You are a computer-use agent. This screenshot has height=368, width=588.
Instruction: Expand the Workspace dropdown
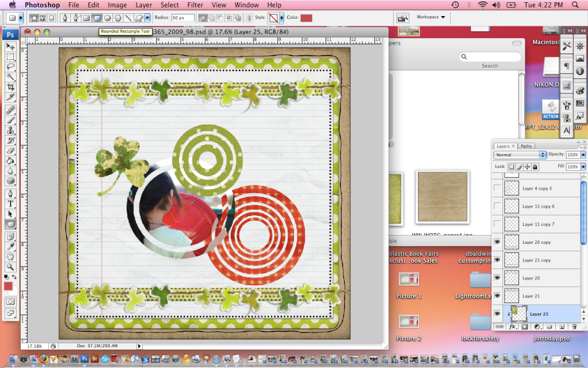tap(431, 17)
